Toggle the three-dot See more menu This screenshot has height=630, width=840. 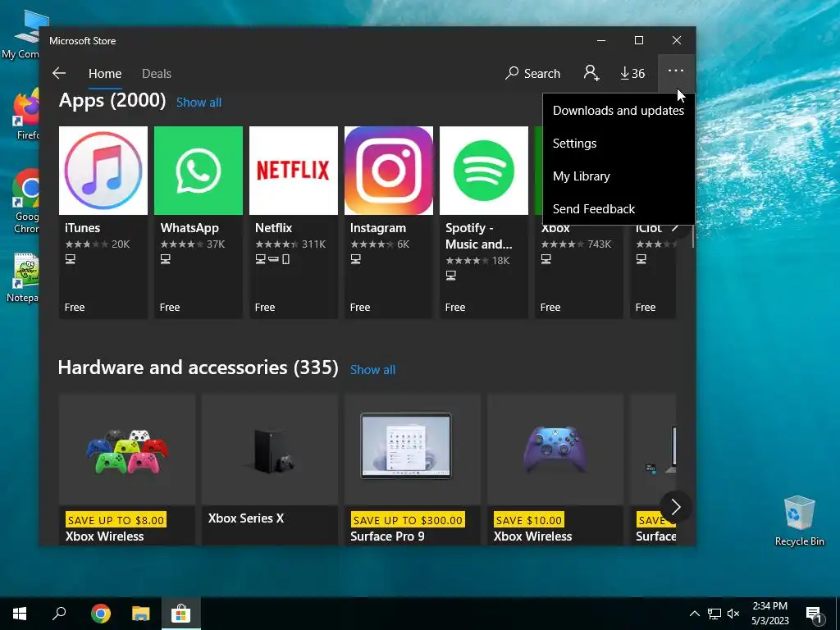pyautogui.click(x=676, y=71)
